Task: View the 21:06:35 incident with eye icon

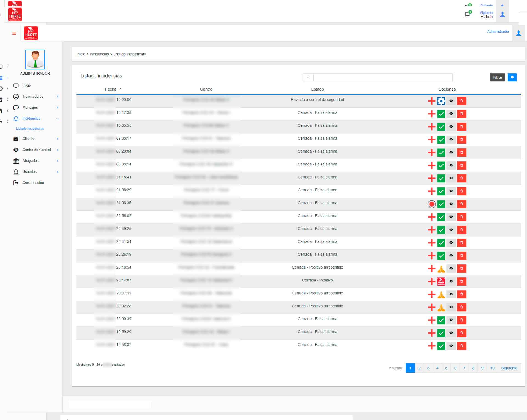Action: [451, 204]
